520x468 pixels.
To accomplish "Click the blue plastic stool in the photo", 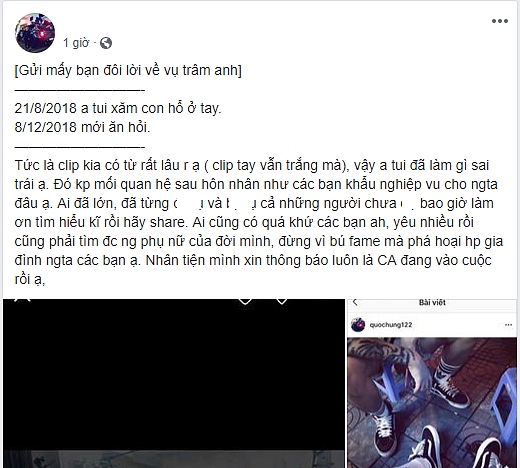I will [501, 405].
